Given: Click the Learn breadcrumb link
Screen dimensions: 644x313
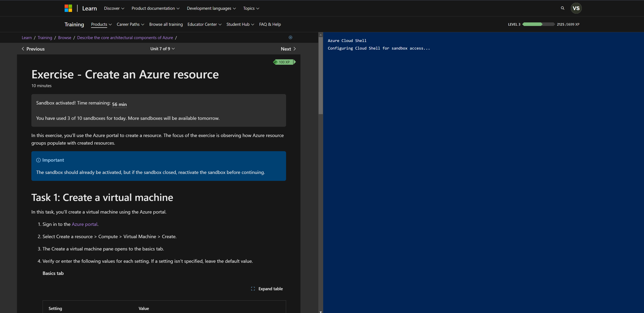Looking at the screenshot, I should pyautogui.click(x=27, y=37).
